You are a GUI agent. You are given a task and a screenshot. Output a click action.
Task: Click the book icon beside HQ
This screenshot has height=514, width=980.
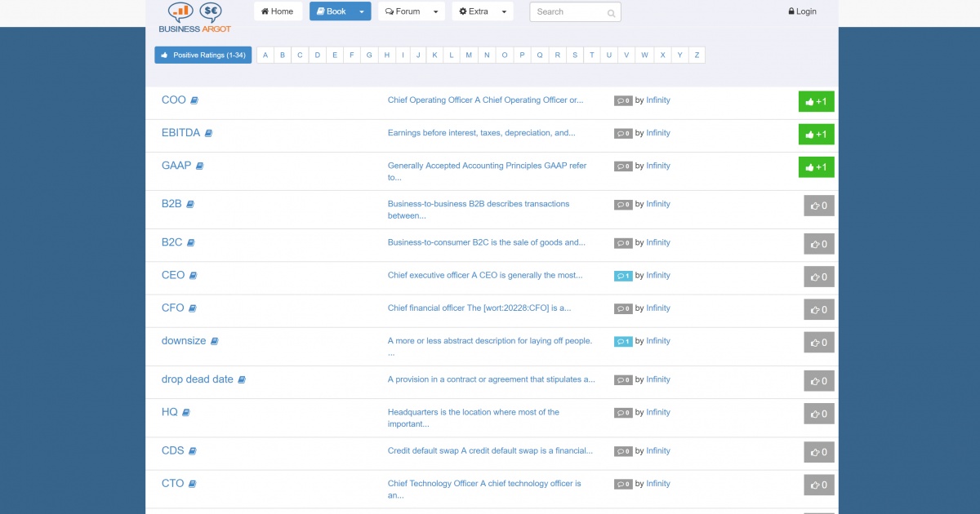pyautogui.click(x=186, y=413)
